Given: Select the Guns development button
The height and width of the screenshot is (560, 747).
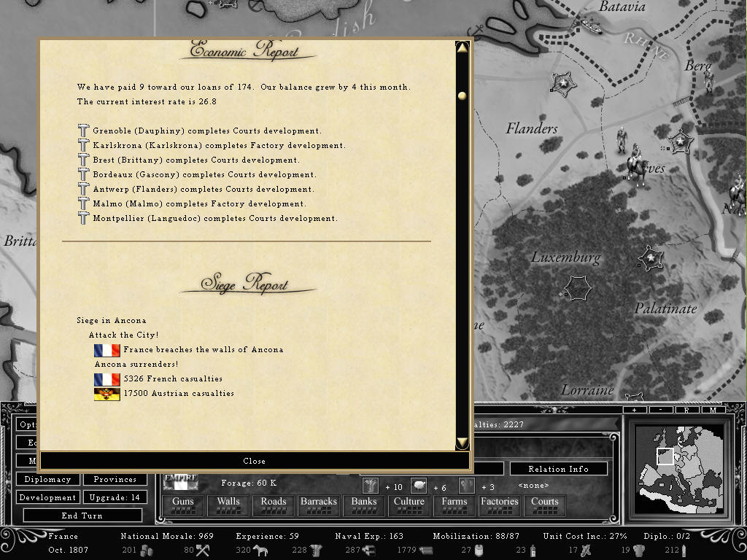Looking at the screenshot, I should click(183, 505).
